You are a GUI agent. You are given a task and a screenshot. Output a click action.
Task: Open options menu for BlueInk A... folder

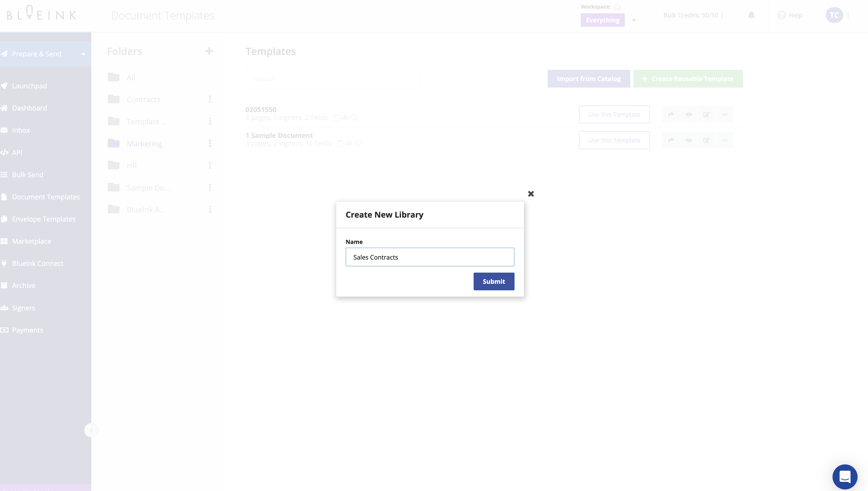[x=210, y=210]
